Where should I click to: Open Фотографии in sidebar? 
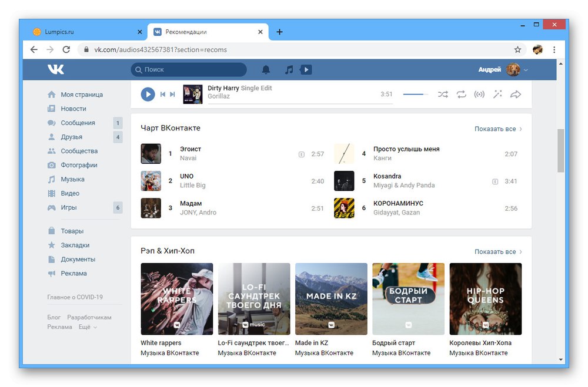(72, 165)
